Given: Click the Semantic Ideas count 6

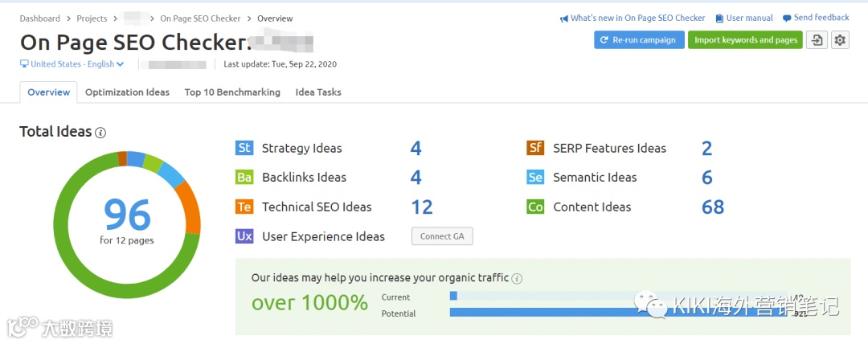Looking at the screenshot, I should 707,178.
